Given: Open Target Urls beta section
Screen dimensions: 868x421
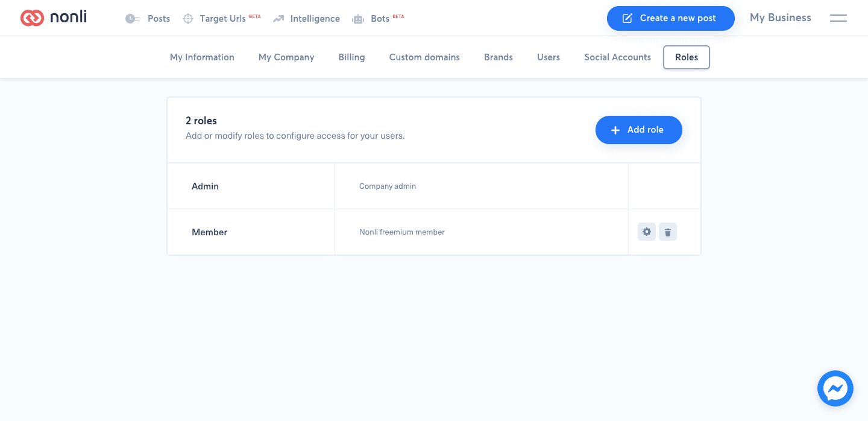Looking at the screenshot, I should [221, 19].
